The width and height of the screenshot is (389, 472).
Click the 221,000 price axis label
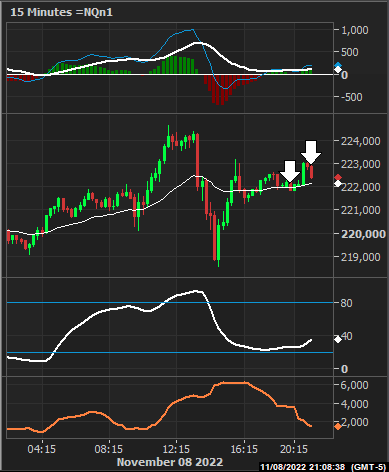(x=360, y=210)
